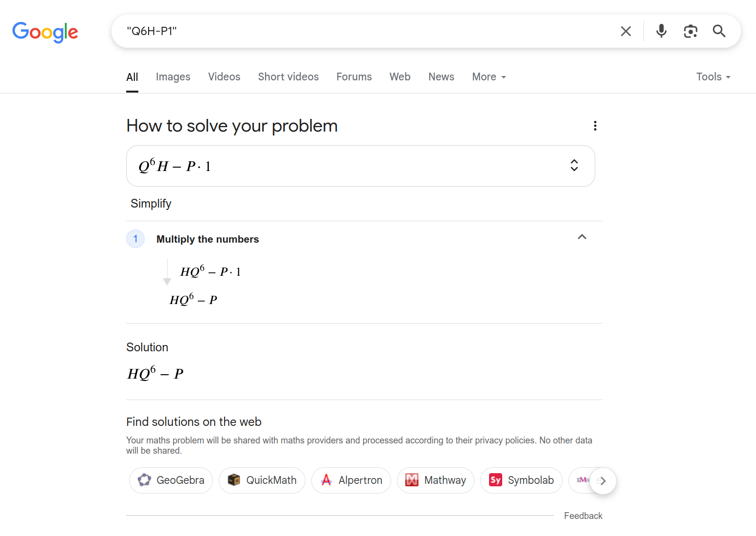Click the Feedback link

pyautogui.click(x=583, y=516)
